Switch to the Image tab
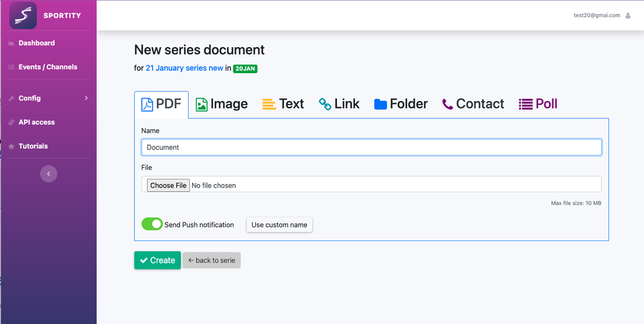Screen dimensions: 644x324 coord(222,105)
